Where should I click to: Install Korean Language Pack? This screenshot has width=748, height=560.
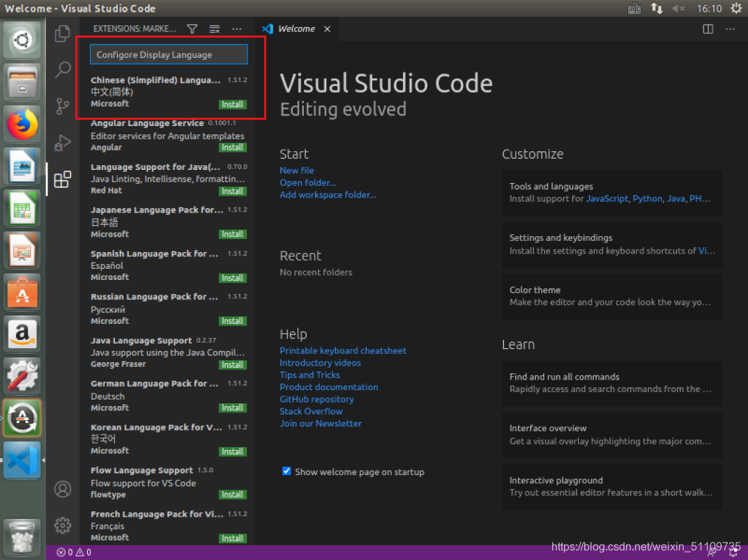[x=232, y=451]
